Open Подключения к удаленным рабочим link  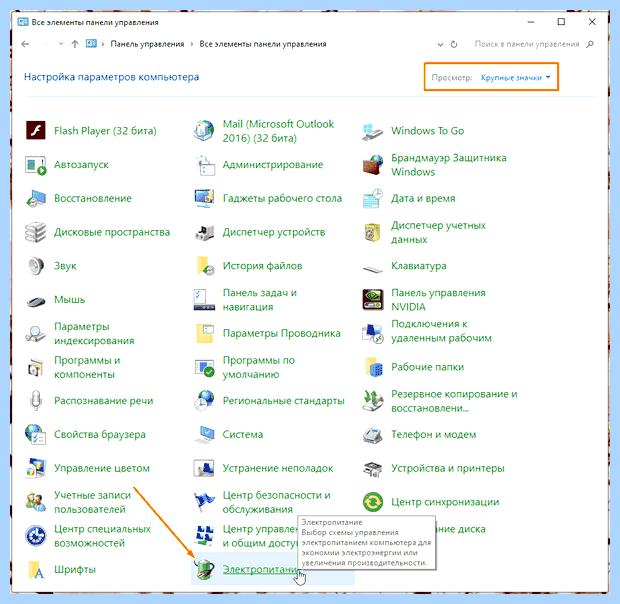[x=441, y=331]
